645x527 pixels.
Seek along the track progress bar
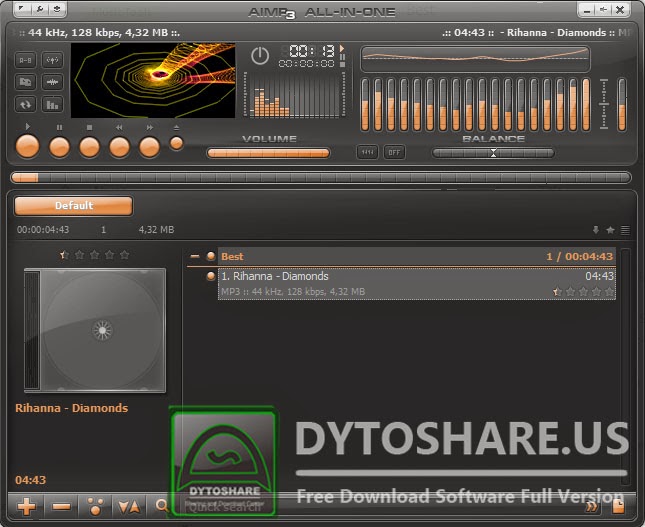coord(321,178)
